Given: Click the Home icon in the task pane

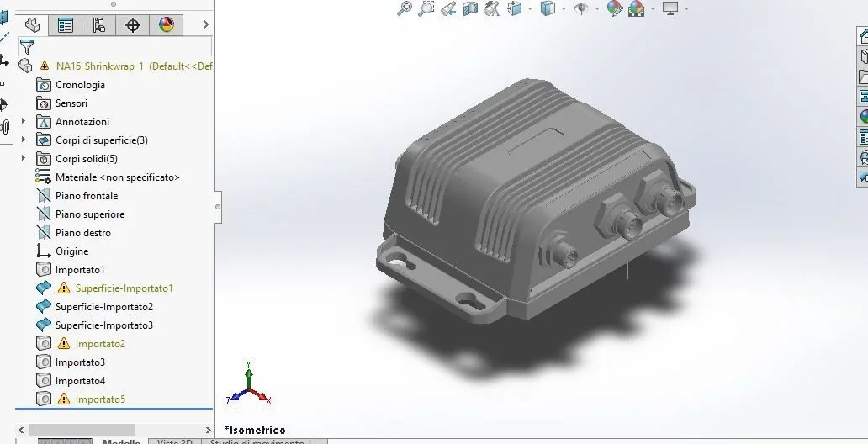Looking at the screenshot, I should pos(864,36).
